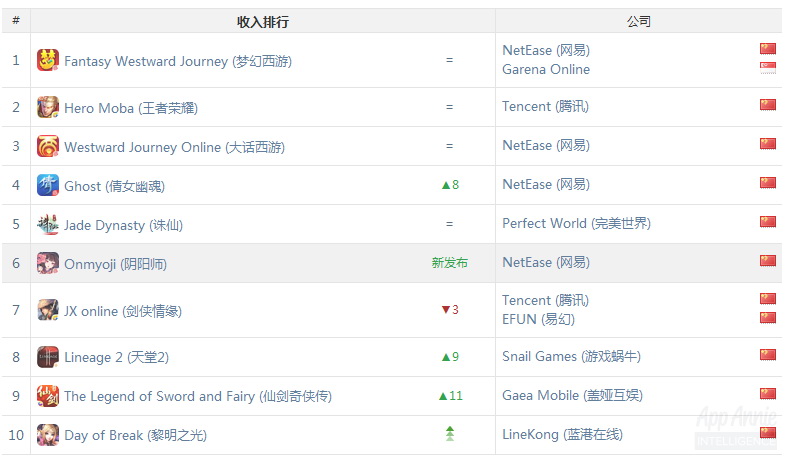Click the EFUN publisher link
Viewport: 786px width, 464px height.
click(538, 319)
